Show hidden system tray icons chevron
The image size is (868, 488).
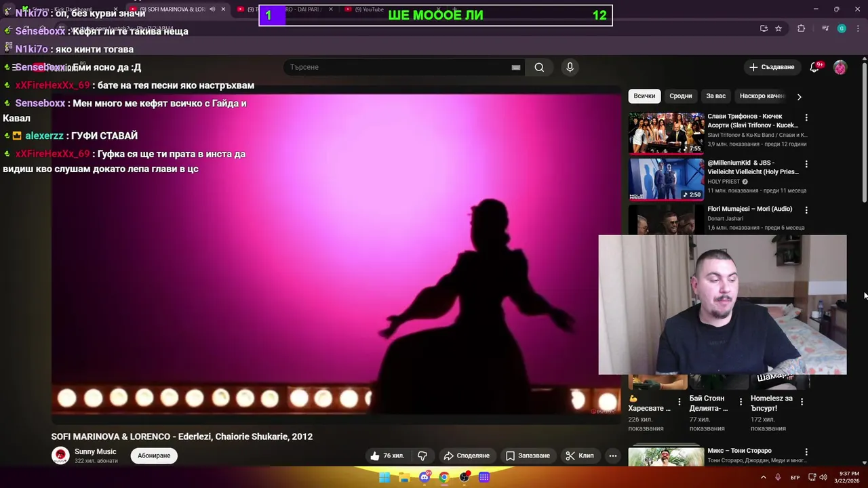pyautogui.click(x=763, y=477)
